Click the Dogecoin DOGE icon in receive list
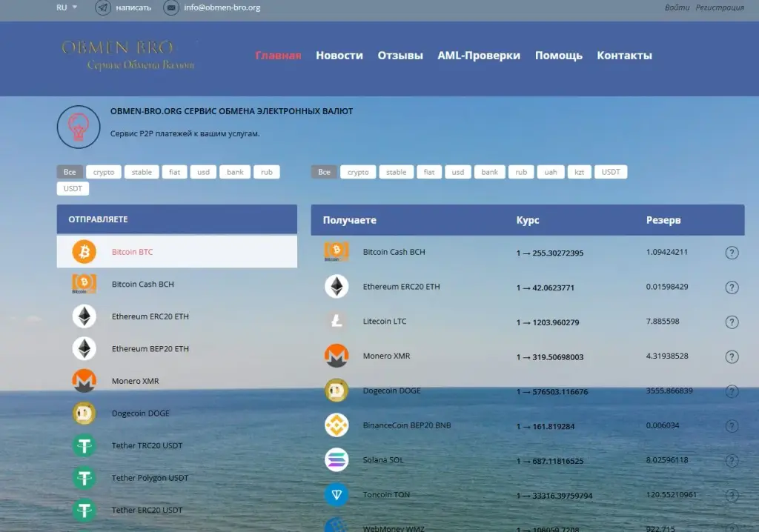This screenshot has height=532, width=759. coord(337,390)
